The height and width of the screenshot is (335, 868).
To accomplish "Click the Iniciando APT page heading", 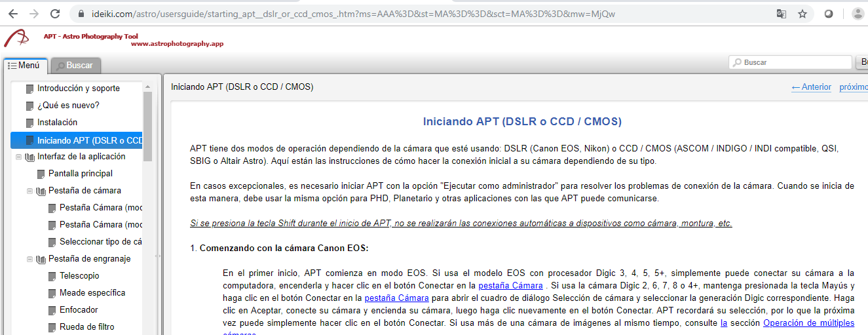I will [522, 121].
